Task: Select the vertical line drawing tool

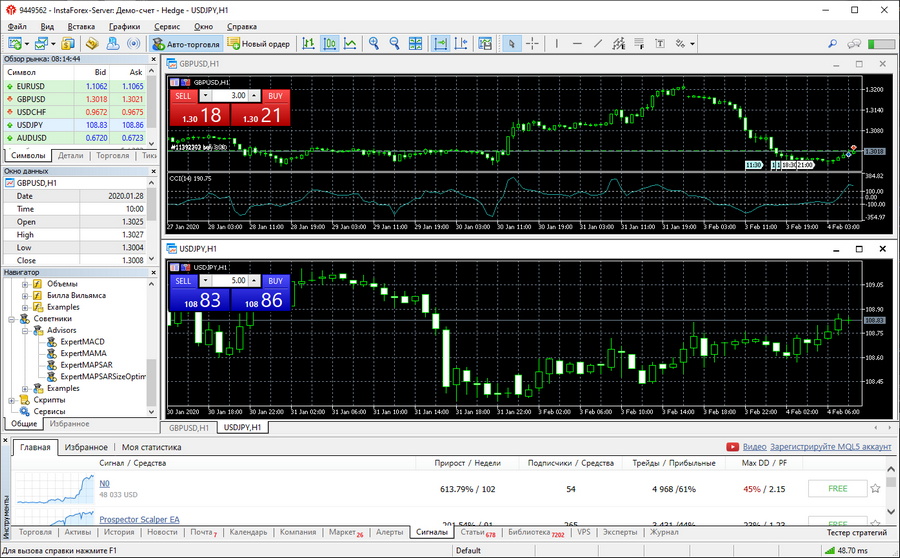Action: 555,44
